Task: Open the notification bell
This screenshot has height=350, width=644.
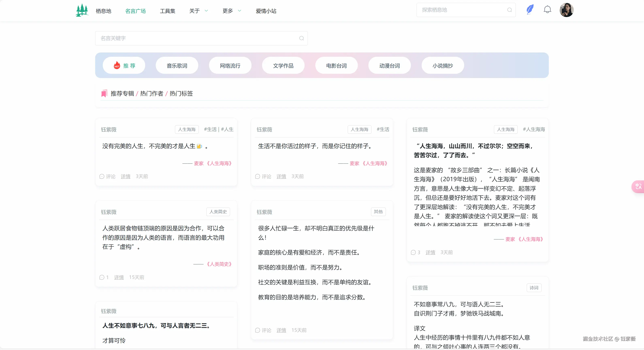Action: point(547,10)
